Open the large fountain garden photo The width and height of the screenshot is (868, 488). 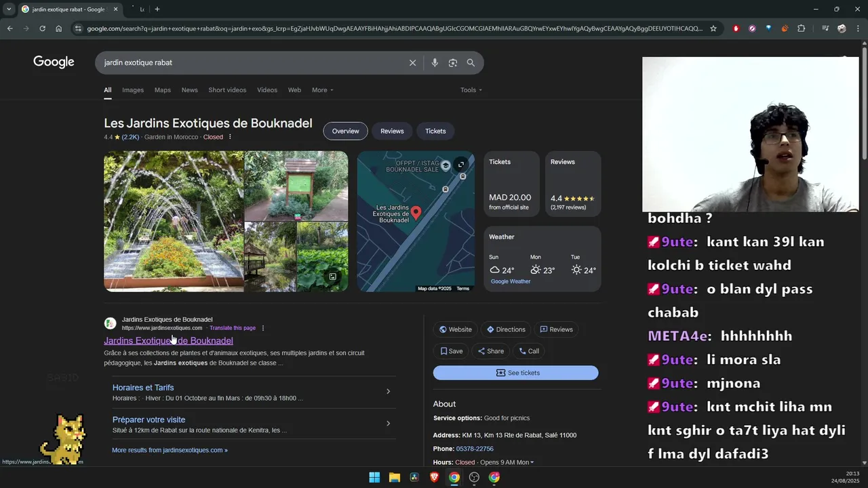coord(174,221)
